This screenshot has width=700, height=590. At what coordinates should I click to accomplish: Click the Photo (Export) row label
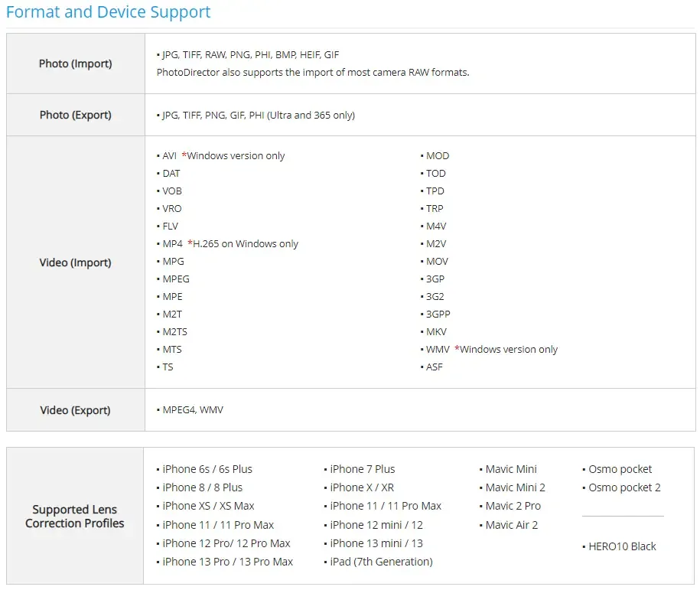(75, 115)
